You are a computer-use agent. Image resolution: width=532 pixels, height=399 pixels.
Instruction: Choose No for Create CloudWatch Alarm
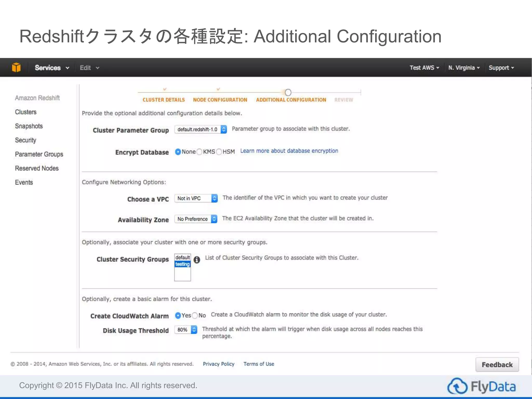195,316
